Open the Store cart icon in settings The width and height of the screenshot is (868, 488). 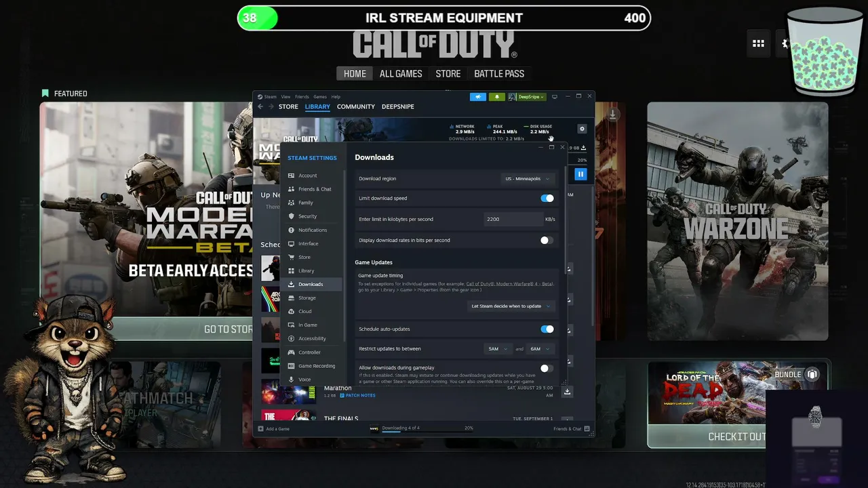(292, 257)
